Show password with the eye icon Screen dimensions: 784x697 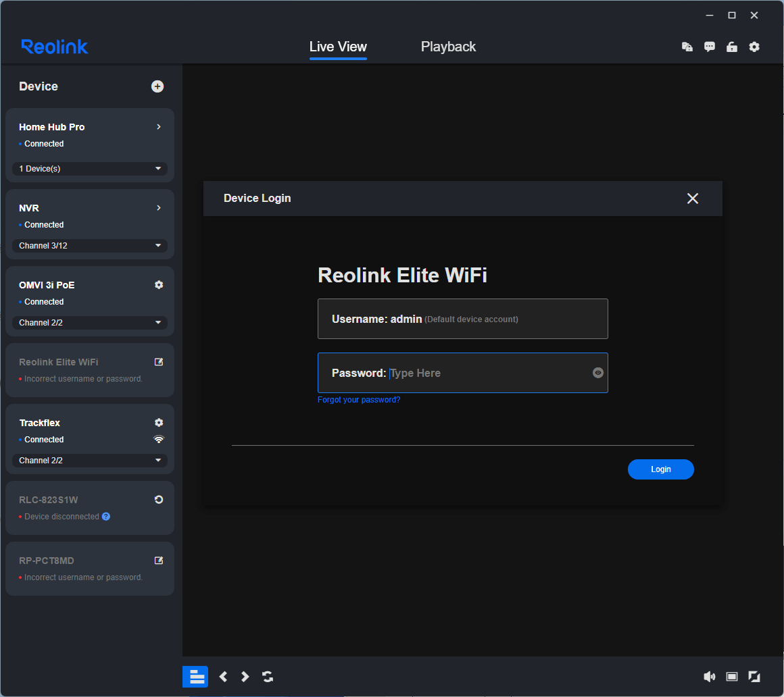(x=598, y=373)
